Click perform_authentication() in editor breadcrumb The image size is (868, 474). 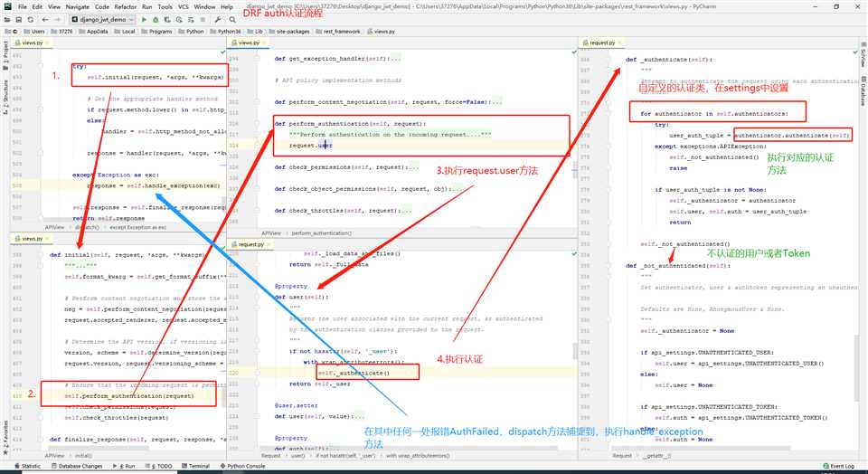pos(322,233)
